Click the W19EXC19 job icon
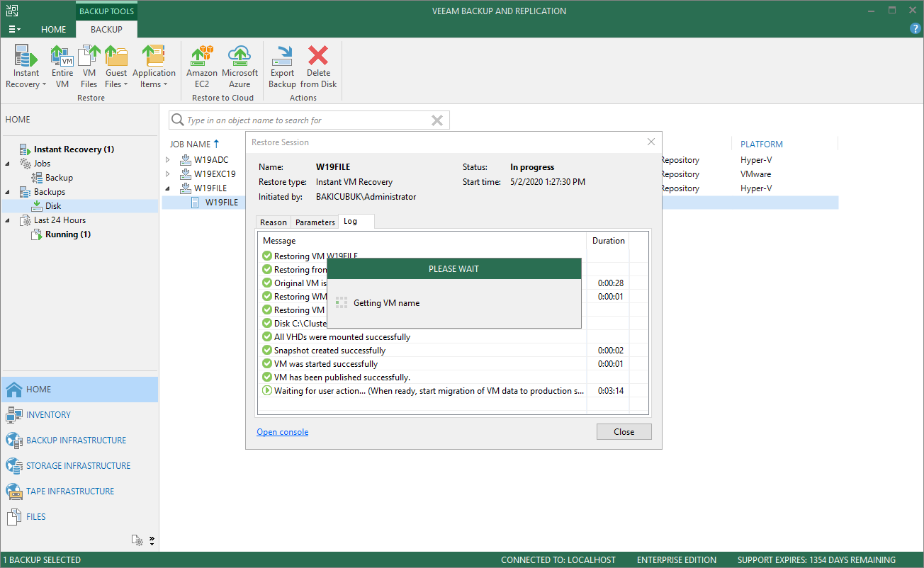This screenshot has width=924, height=568. pos(186,174)
